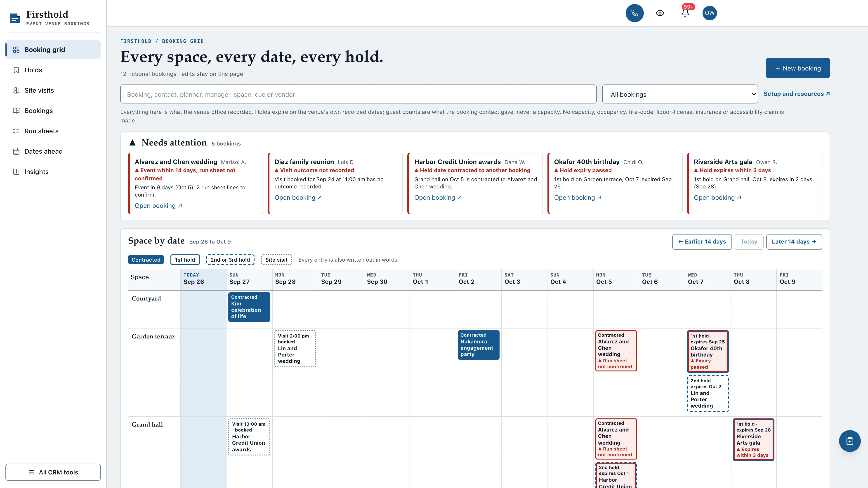
Task: Create a New booking
Action: (x=797, y=68)
